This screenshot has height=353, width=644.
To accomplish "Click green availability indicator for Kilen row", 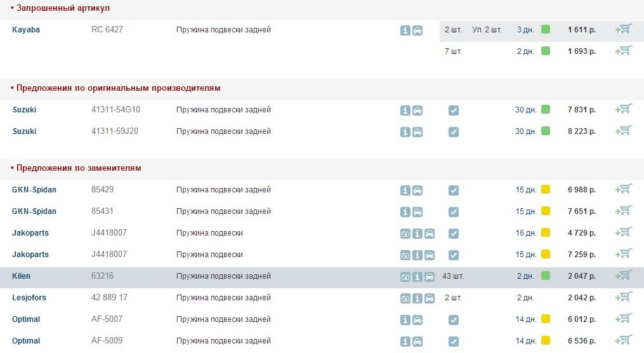I will [546, 276].
